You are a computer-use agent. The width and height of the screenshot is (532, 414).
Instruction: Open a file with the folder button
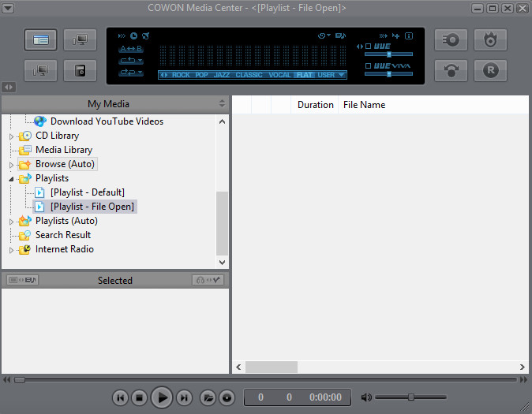[208, 397]
